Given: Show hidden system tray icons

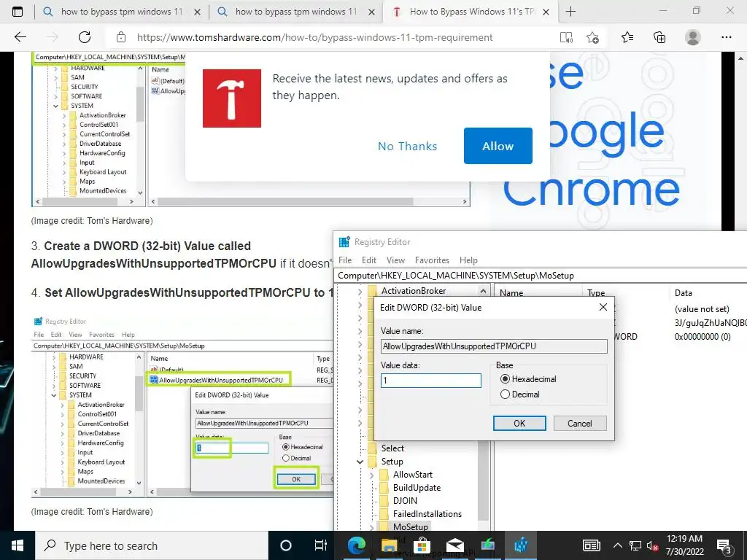Looking at the screenshot, I should 617,545.
